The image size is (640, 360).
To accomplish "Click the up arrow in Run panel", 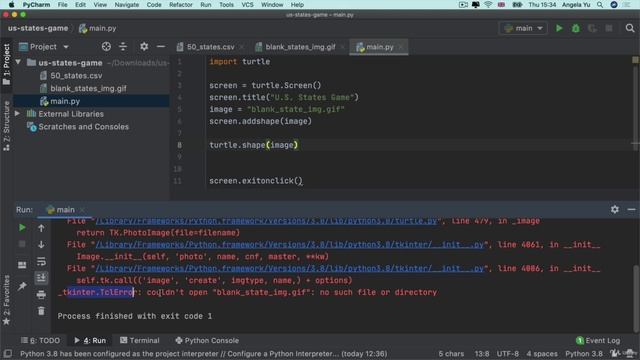I will click(41, 228).
